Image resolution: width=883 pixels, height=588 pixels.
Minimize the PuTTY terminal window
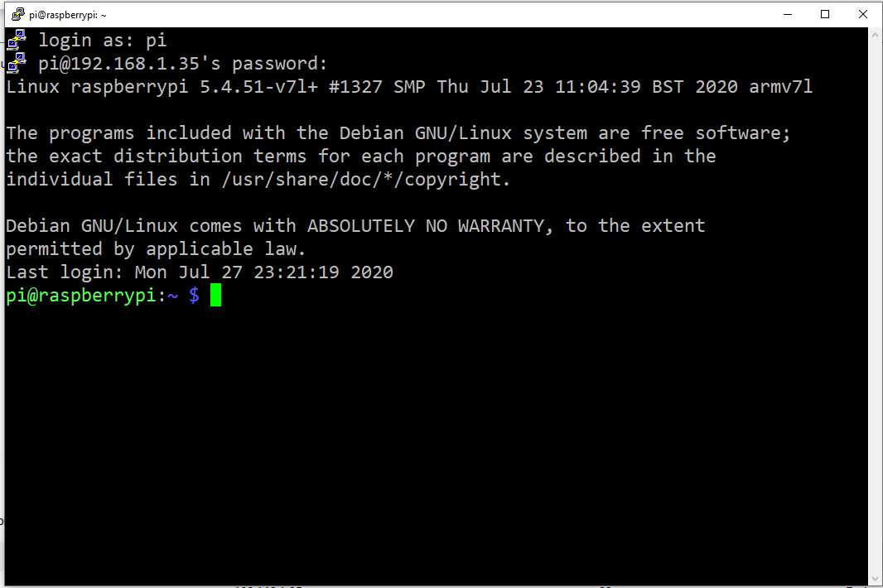pyautogui.click(x=788, y=14)
